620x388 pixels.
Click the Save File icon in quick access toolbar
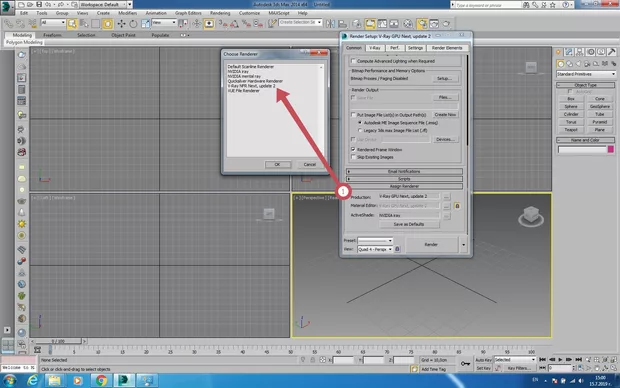39,4
